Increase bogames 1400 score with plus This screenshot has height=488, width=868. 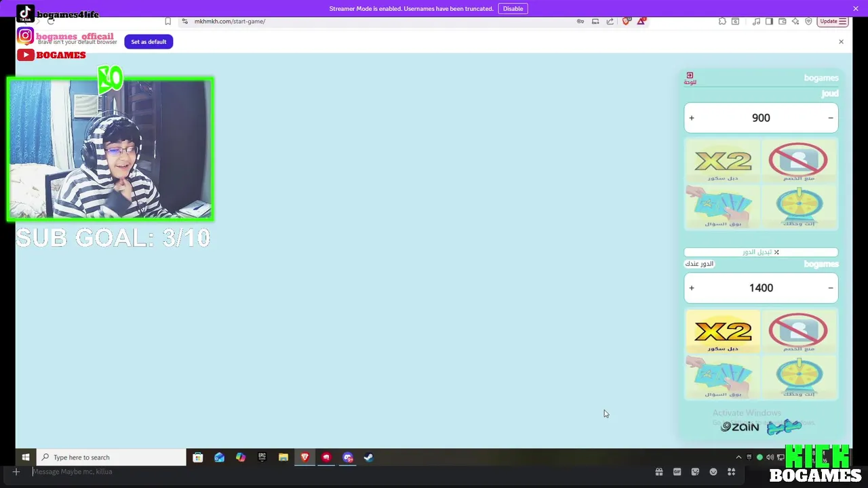pyautogui.click(x=692, y=288)
